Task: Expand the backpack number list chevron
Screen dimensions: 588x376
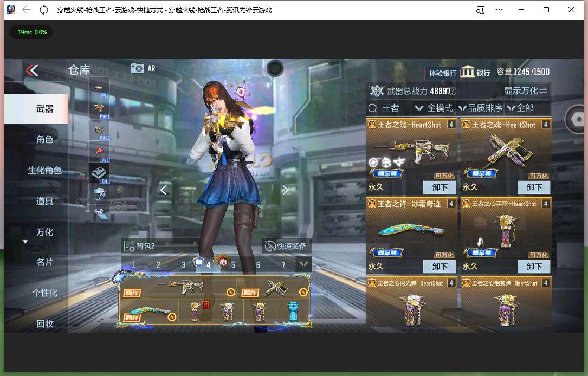Action: [x=303, y=264]
